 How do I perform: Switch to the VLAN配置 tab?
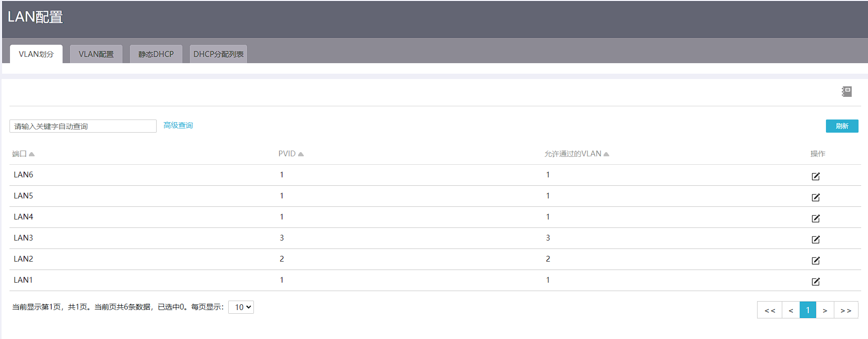pyautogui.click(x=96, y=54)
